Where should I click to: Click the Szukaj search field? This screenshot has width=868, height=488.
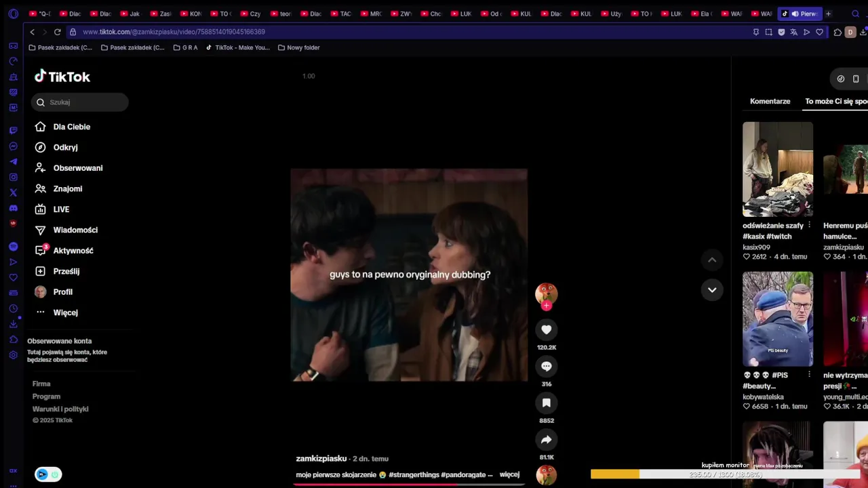coord(79,102)
